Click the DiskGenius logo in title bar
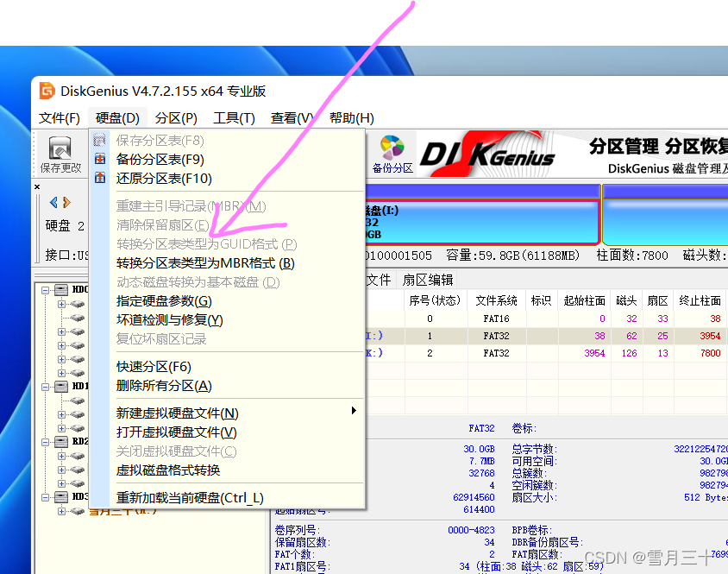This screenshot has width=728, height=574. click(x=47, y=91)
